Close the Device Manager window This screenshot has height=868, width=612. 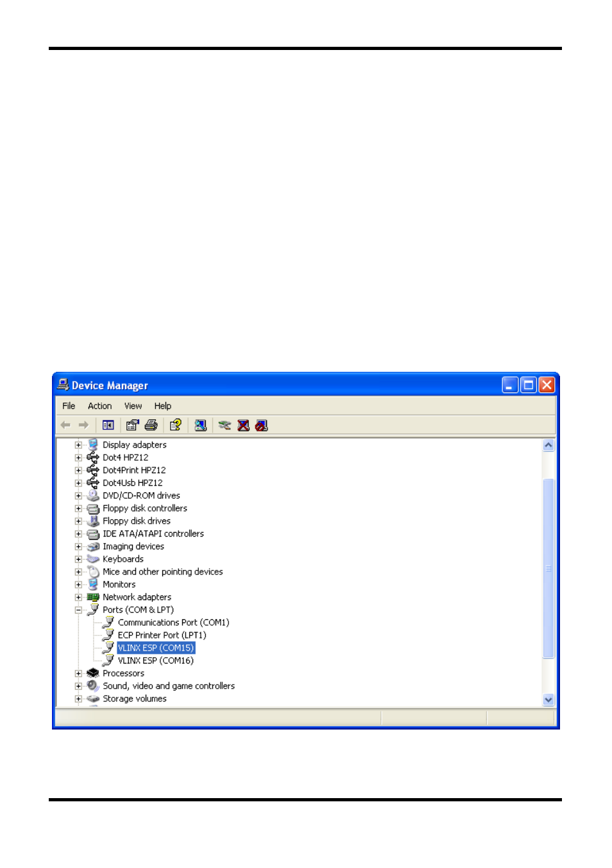tap(547, 385)
